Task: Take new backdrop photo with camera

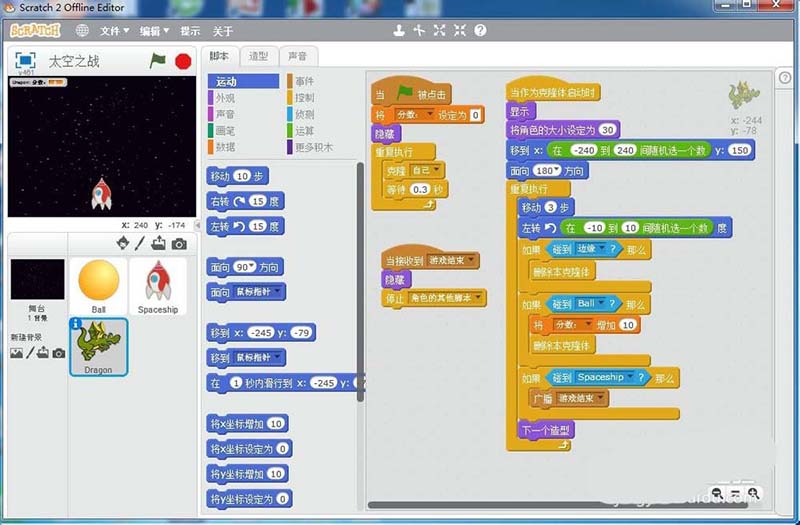Action: tap(59, 353)
